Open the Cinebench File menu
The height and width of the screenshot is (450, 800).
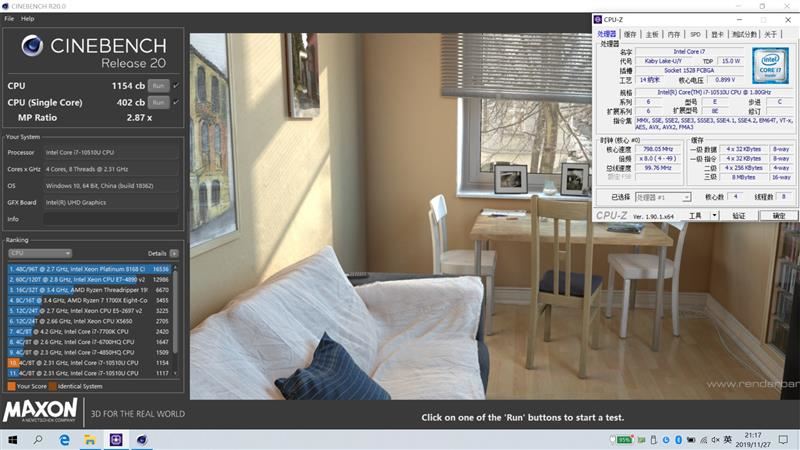[9, 18]
